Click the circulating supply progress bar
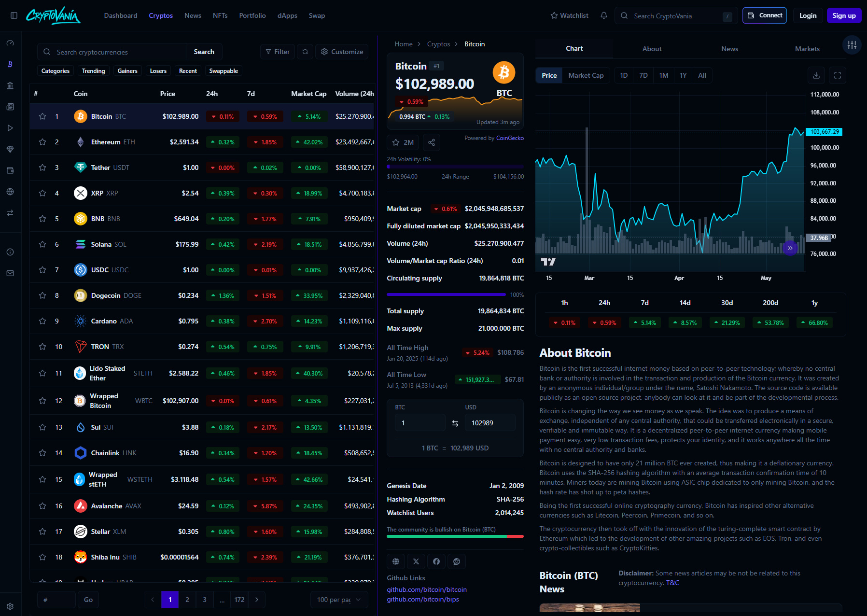 tap(447, 294)
